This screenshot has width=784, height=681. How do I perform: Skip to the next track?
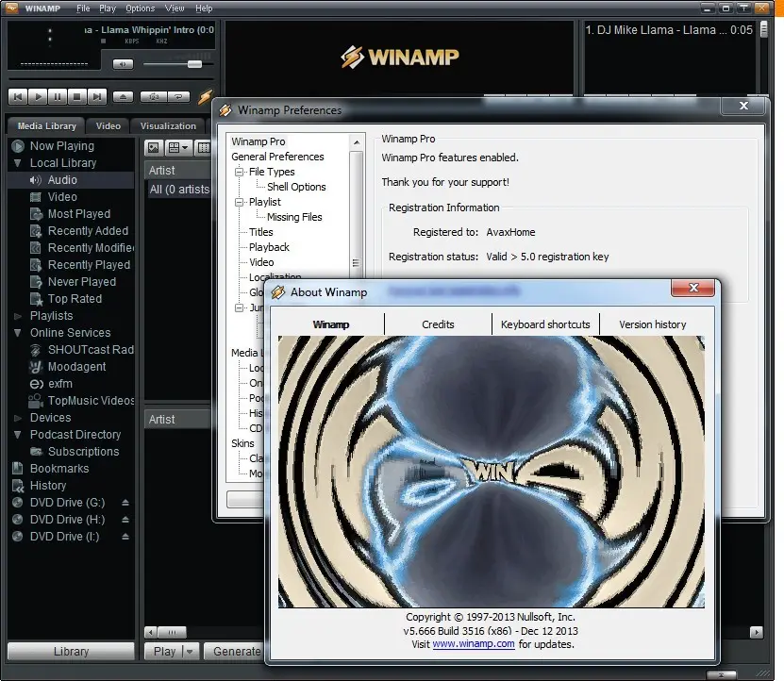[x=97, y=96]
